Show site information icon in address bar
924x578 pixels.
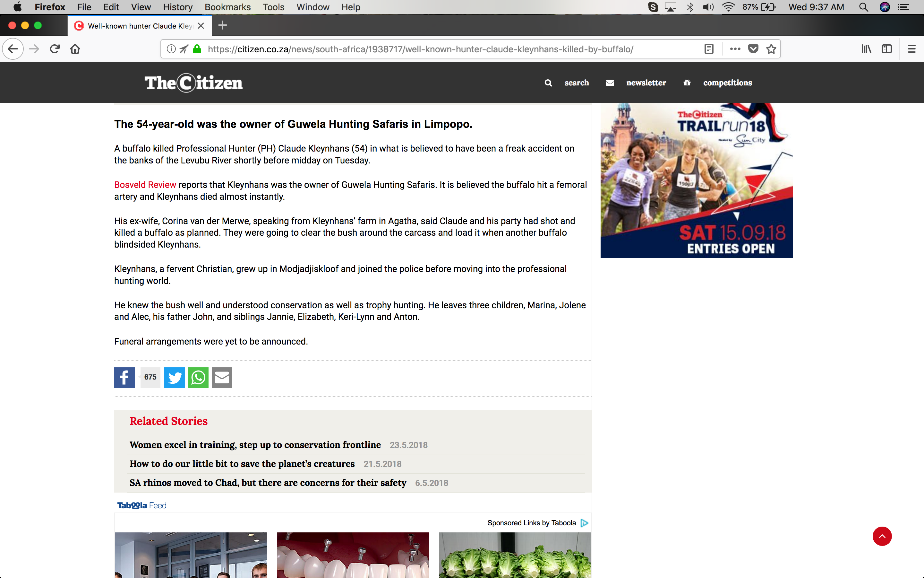(171, 49)
